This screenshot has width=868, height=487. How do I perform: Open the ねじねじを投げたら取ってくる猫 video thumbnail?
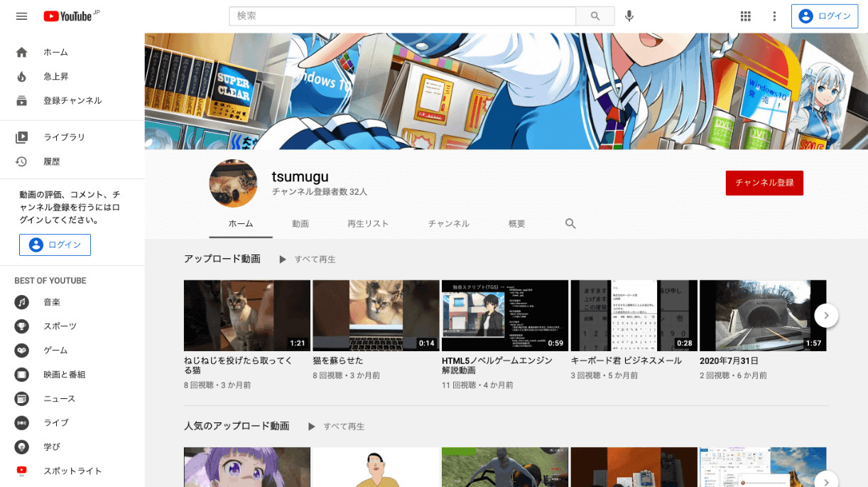click(246, 315)
